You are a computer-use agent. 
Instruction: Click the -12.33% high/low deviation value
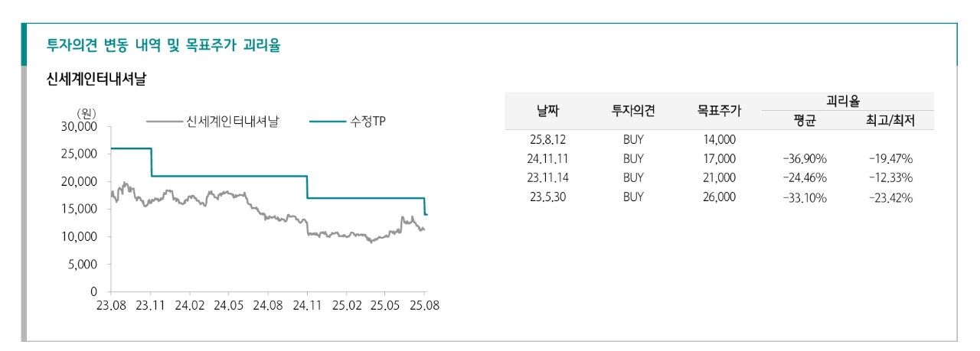[x=890, y=178]
